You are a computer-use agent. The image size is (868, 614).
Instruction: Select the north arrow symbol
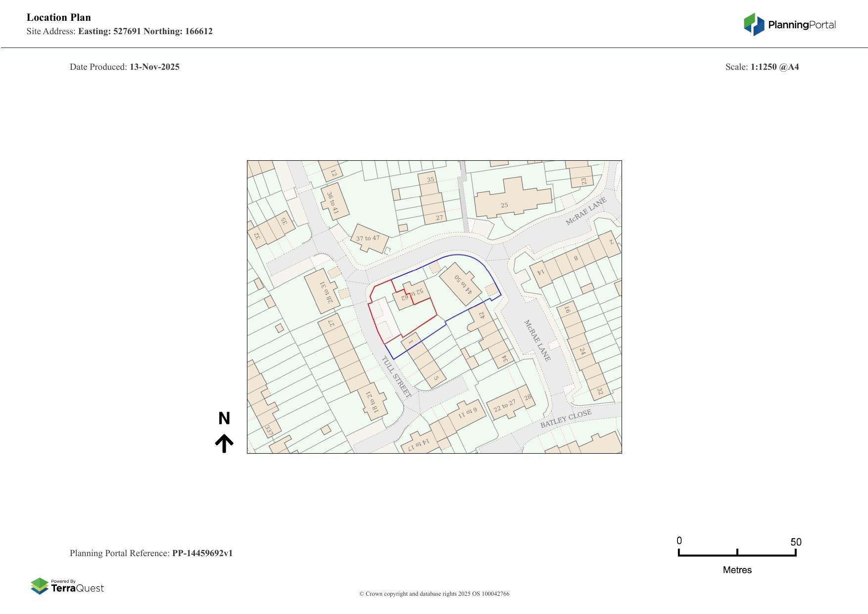coord(225,441)
